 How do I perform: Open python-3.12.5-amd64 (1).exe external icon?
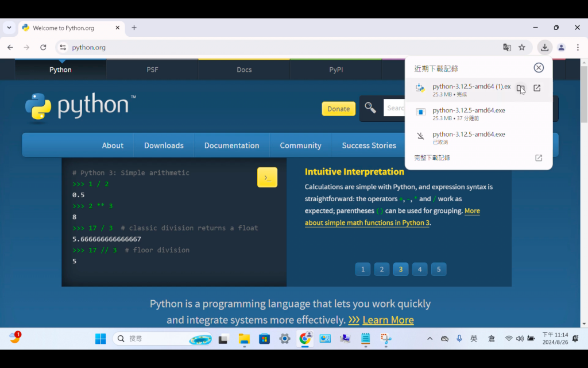537,88
